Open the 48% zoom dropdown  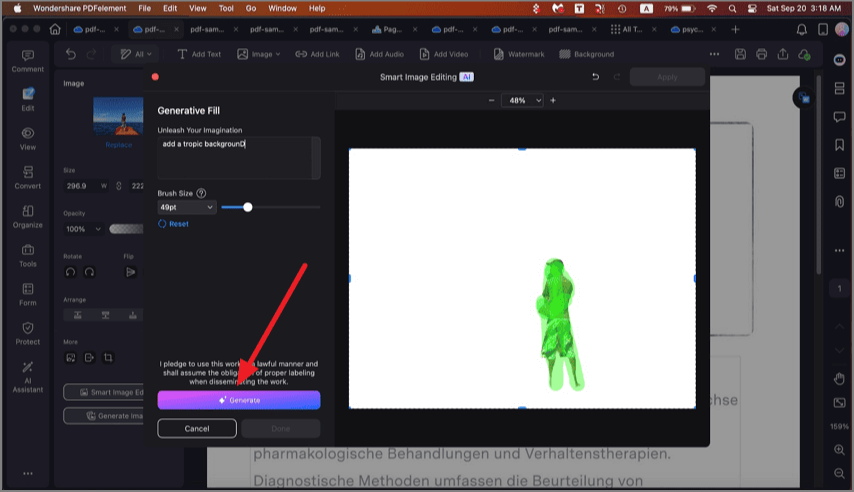pos(522,100)
